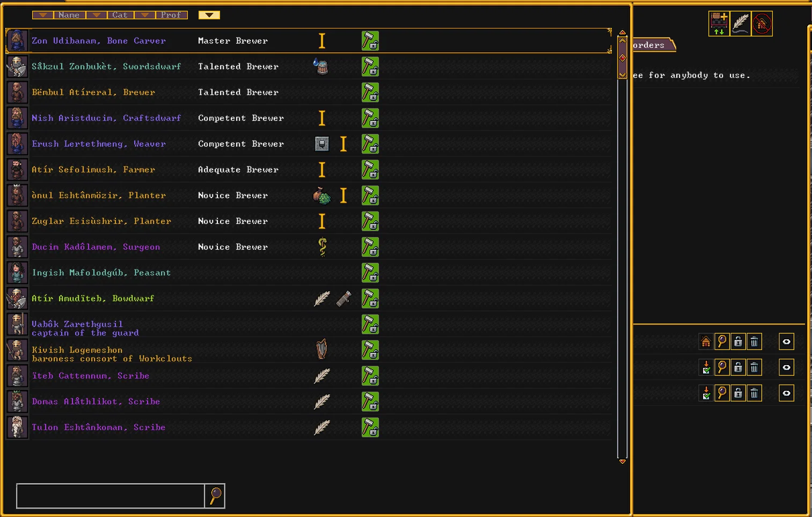Click the scrollbar down arrow at bottom
Image resolution: width=812 pixels, height=517 pixels.
tap(623, 462)
